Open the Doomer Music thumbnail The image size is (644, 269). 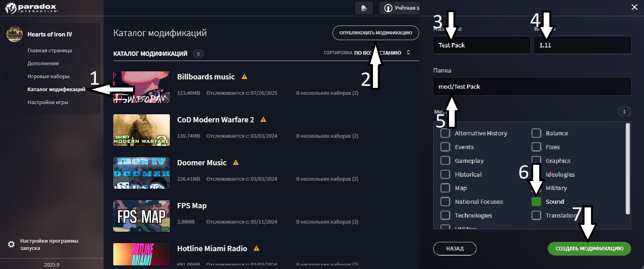pyautogui.click(x=142, y=173)
